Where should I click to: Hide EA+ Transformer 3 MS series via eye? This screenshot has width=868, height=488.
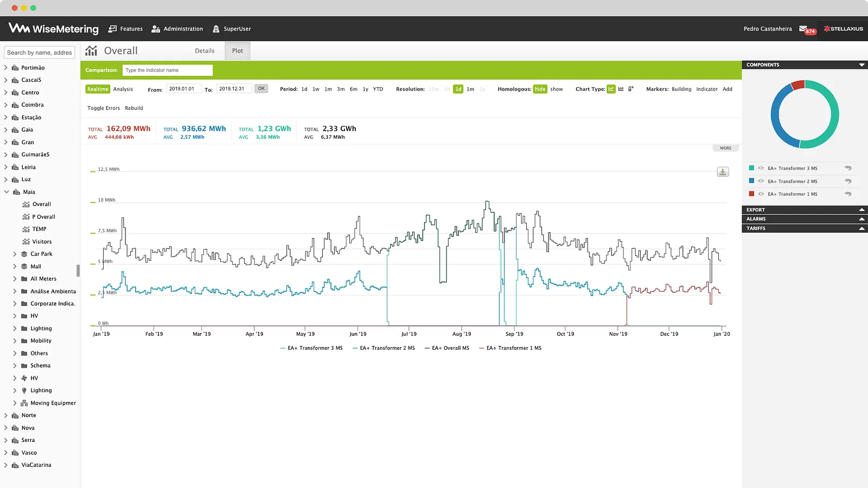pos(761,168)
